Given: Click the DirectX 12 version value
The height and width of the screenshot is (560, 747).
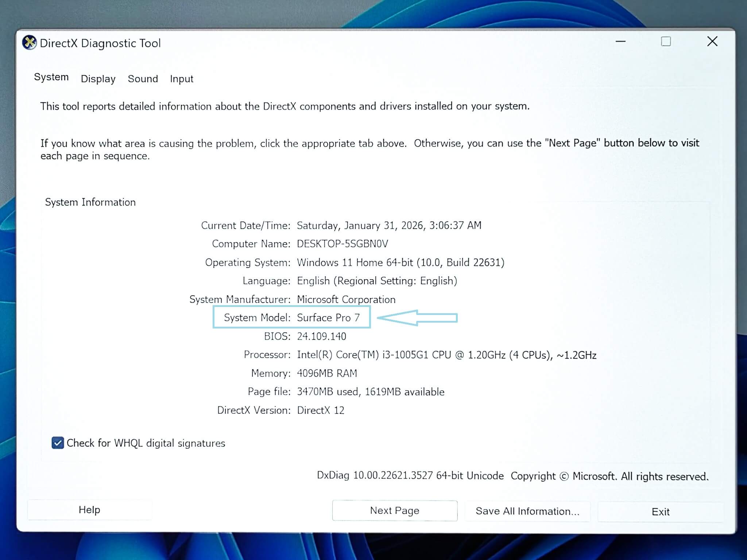Looking at the screenshot, I should click(x=321, y=410).
